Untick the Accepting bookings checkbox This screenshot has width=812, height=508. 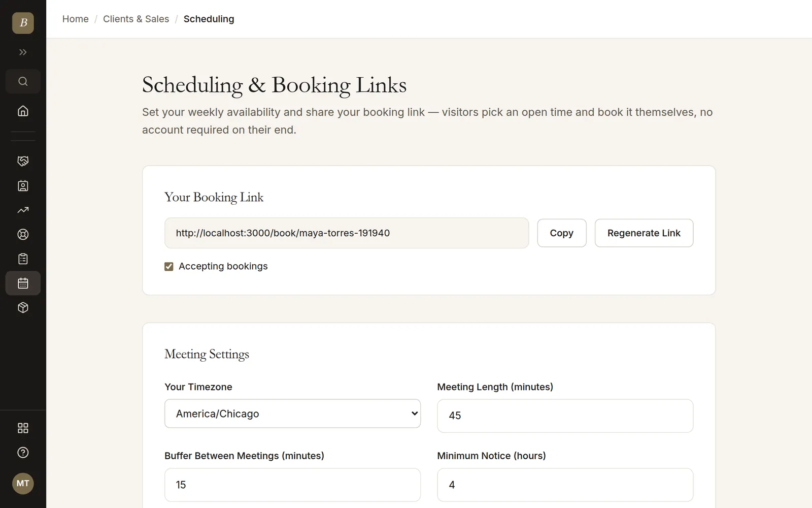[x=169, y=266]
